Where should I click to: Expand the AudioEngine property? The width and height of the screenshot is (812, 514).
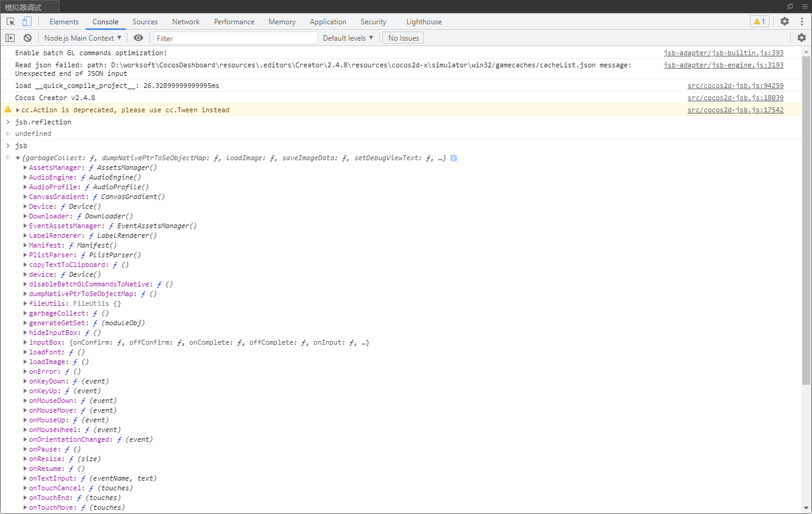pyautogui.click(x=25, y=177)
